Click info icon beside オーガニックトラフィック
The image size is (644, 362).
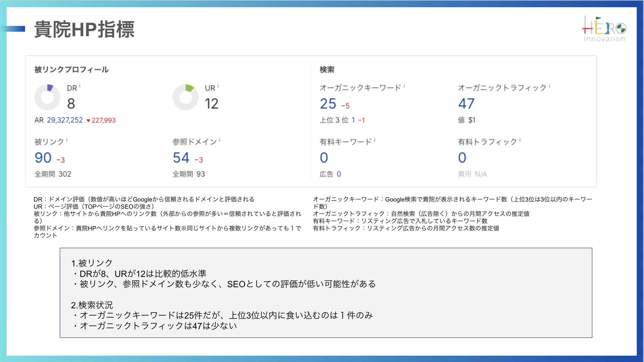point(550,86)
